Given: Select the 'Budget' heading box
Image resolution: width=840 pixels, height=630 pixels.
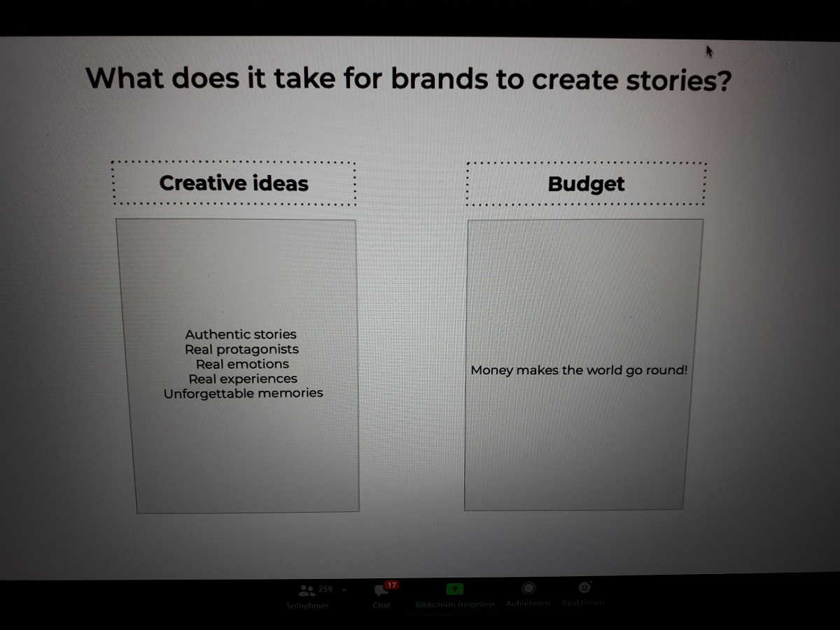Looking at the screenshot, I should point(587,184).
